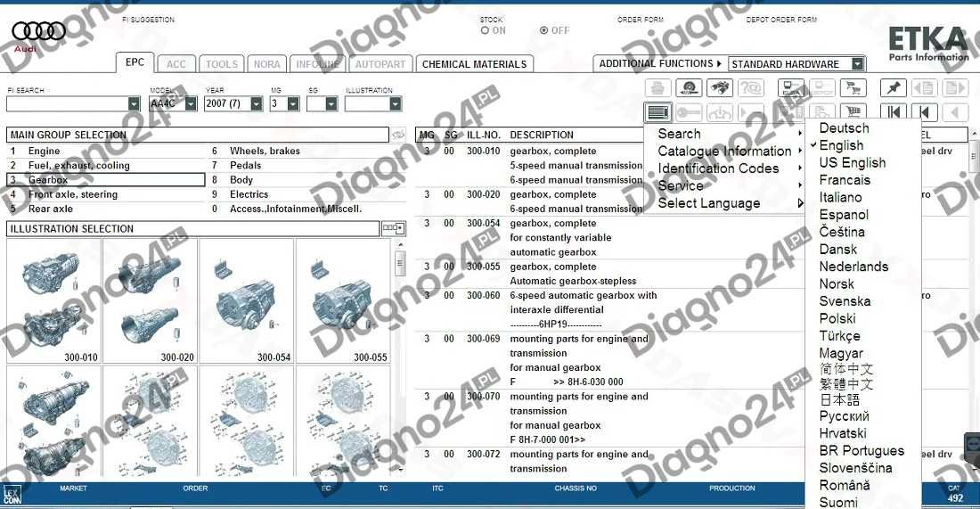The height and width of the screenshot is (509, 980).
Task: Go to previous record arrow icon
Action: tap(924, 112)
